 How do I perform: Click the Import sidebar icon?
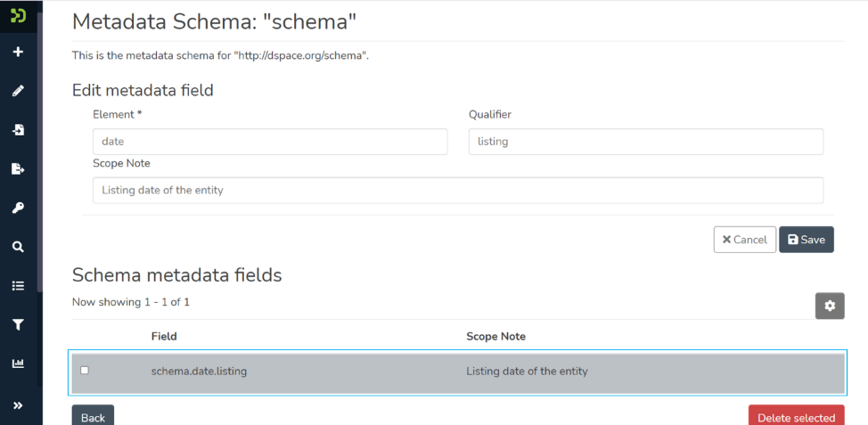(x=18, y=130)
